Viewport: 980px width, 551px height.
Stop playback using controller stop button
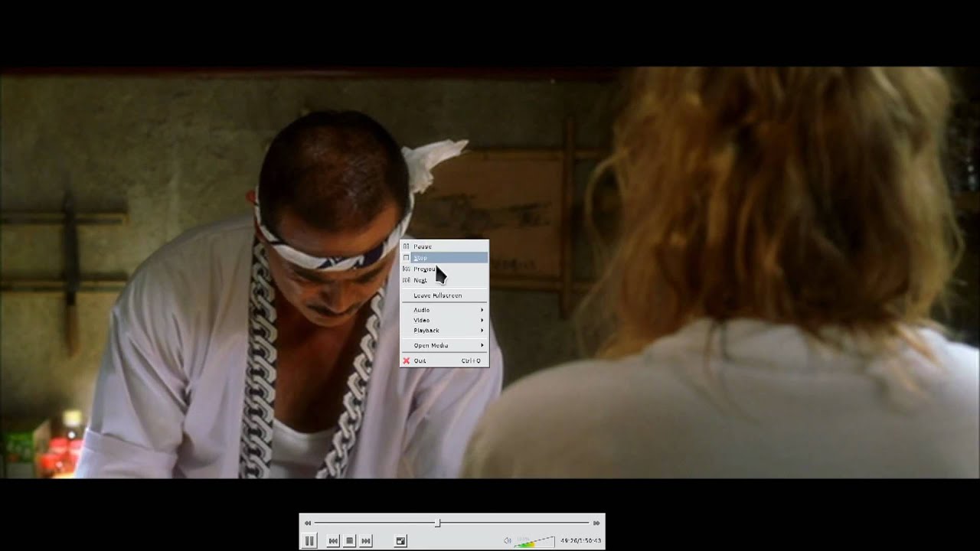tap(350, 541)
